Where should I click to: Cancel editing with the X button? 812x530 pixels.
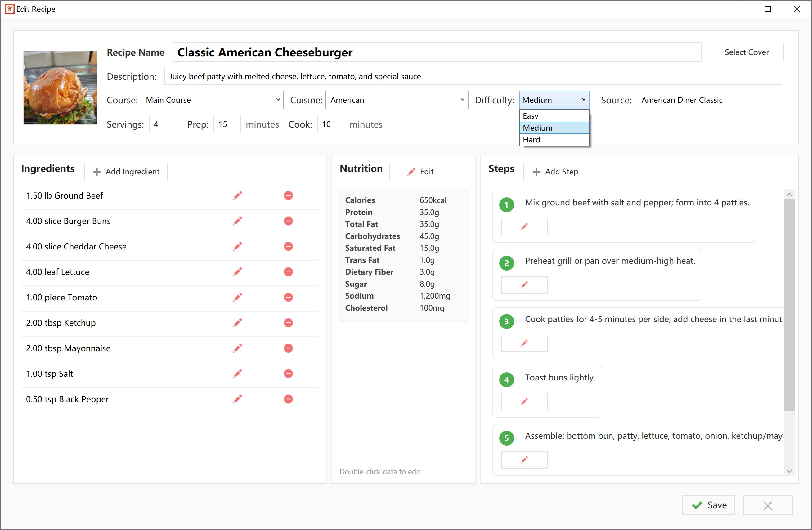click(x=768, y=505)
